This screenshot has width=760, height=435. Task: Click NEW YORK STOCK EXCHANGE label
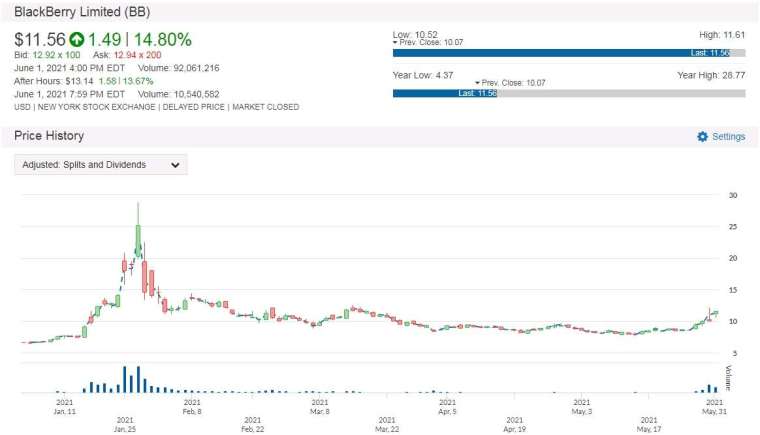pyautogui.click(x=96, y=107)
